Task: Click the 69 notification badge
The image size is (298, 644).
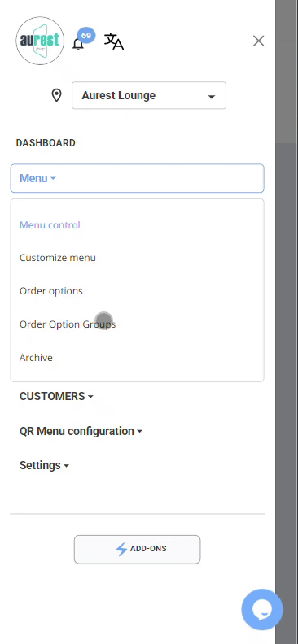Action: [86, 36]
